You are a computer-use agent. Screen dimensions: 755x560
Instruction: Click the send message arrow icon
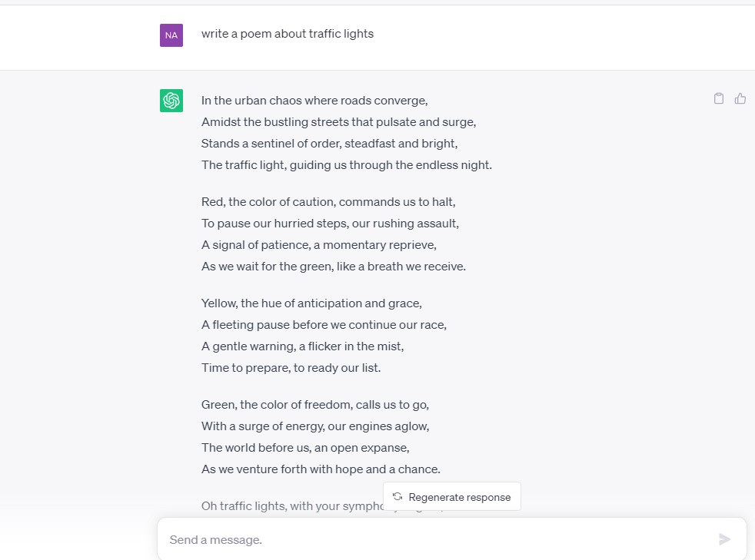click(x=725, y=539)
